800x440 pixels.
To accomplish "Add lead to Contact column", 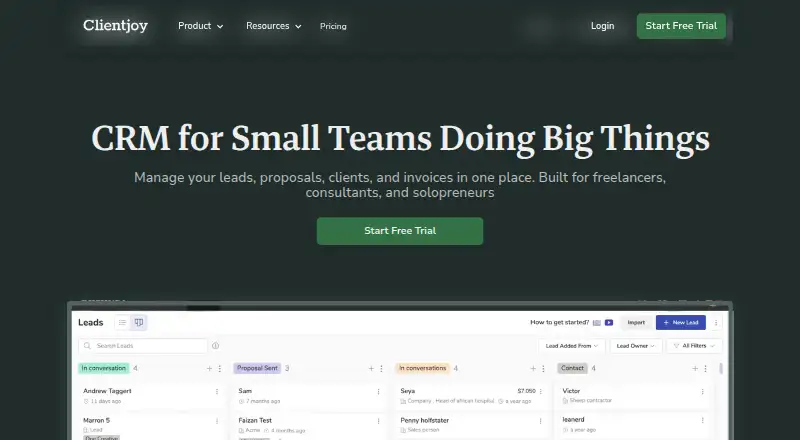I will 695,369.
